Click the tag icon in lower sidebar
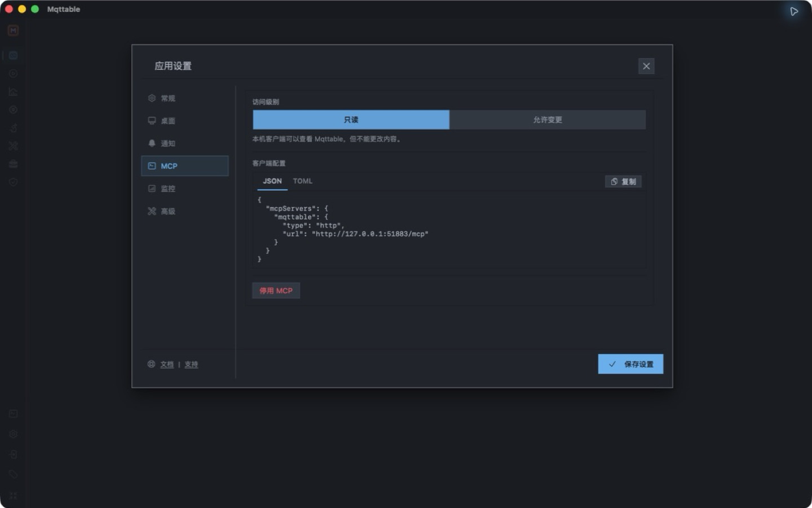This screenshot has width=812, height=508. [13, 475]
